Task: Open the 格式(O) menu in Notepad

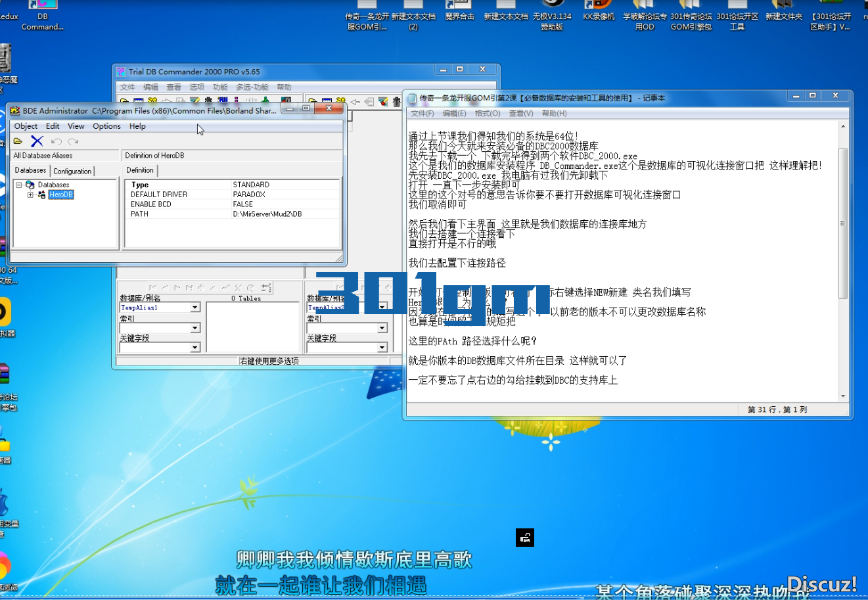Action: click(488, 114)
